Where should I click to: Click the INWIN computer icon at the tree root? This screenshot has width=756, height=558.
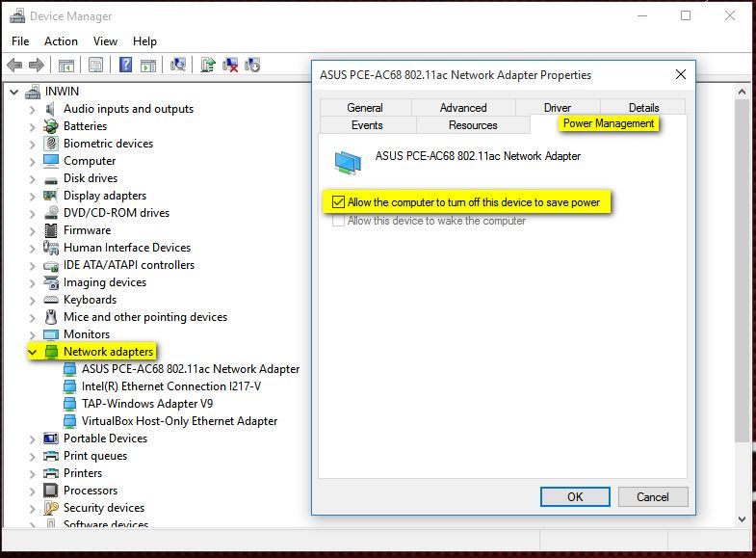pos(33,92)
